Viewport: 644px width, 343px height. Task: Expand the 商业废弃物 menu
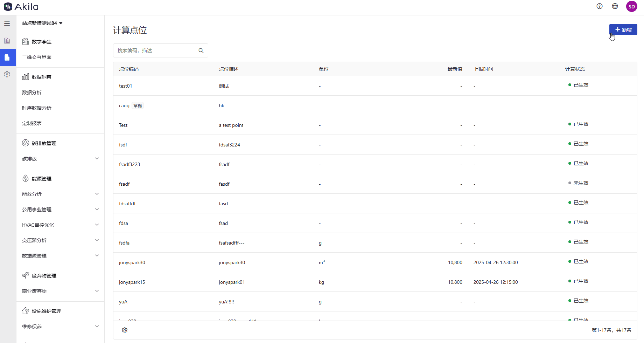60,291
